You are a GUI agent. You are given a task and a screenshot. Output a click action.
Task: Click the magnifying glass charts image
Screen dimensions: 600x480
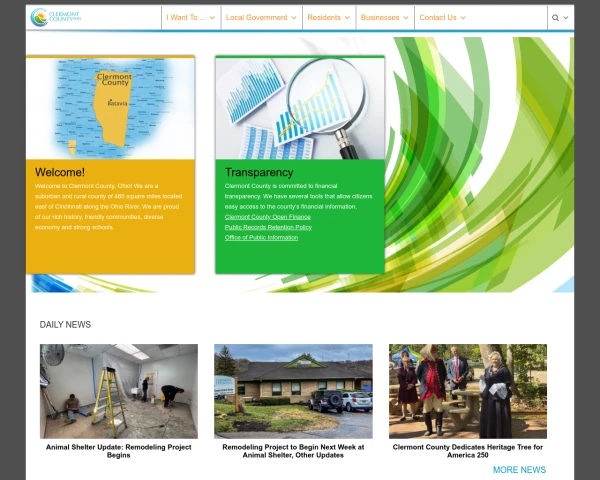point(300,108)
